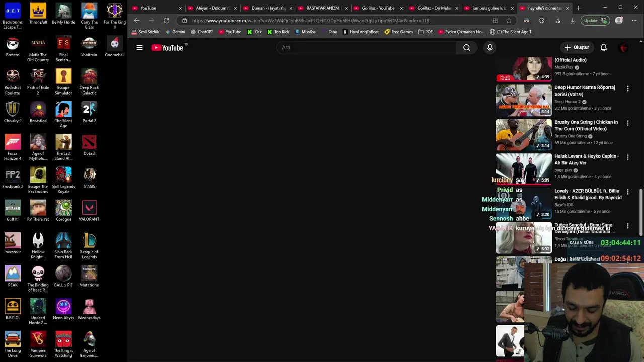Open the Sesli Sözlük bookmark
Viewport: 644px width, 362px height.
tap(145, 32)
